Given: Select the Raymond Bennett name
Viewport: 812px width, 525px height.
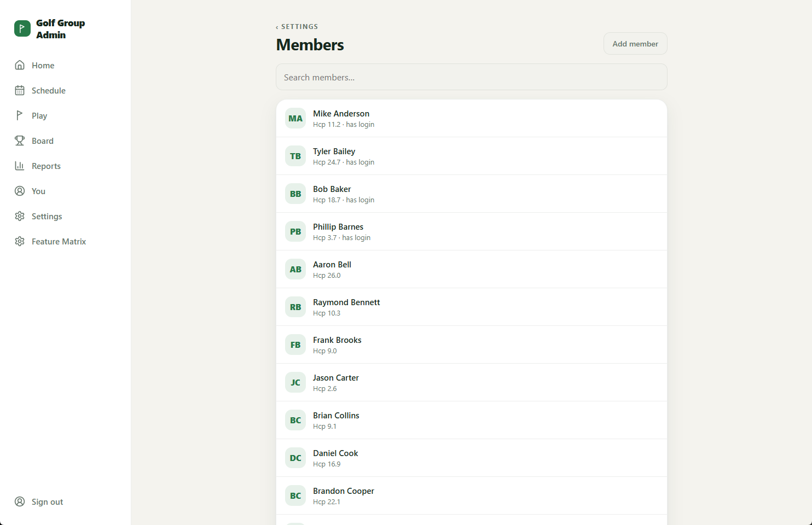Looking at the screenshot, I should pyautogui.click(x=346, y=302).
